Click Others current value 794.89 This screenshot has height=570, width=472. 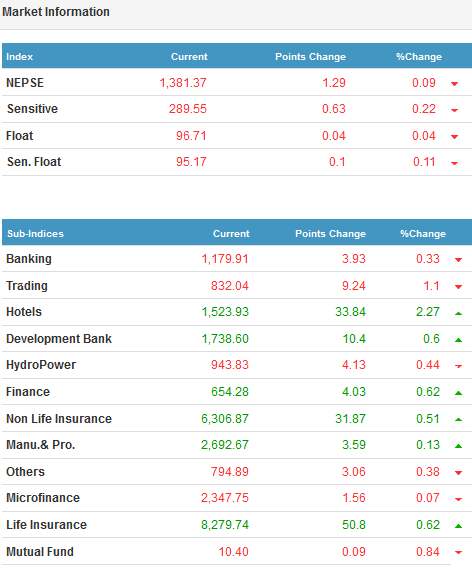pyautogui.click(x=230, y=472)
